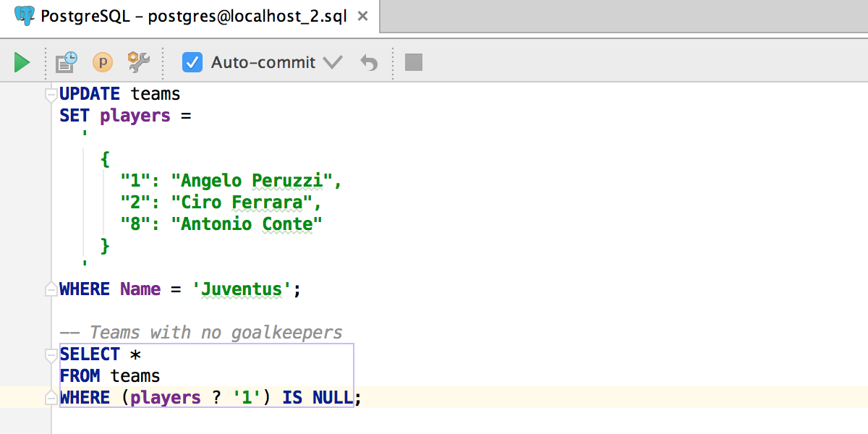The image size is (868, 434).
Task: Click the gray Stop square button
Action: 414,62
